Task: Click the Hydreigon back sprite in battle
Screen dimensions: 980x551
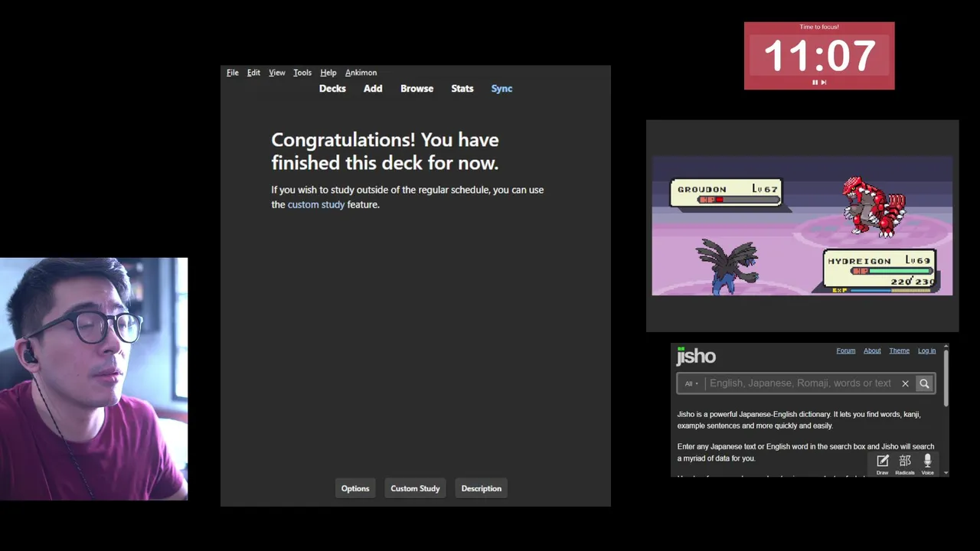Action: 728,266
